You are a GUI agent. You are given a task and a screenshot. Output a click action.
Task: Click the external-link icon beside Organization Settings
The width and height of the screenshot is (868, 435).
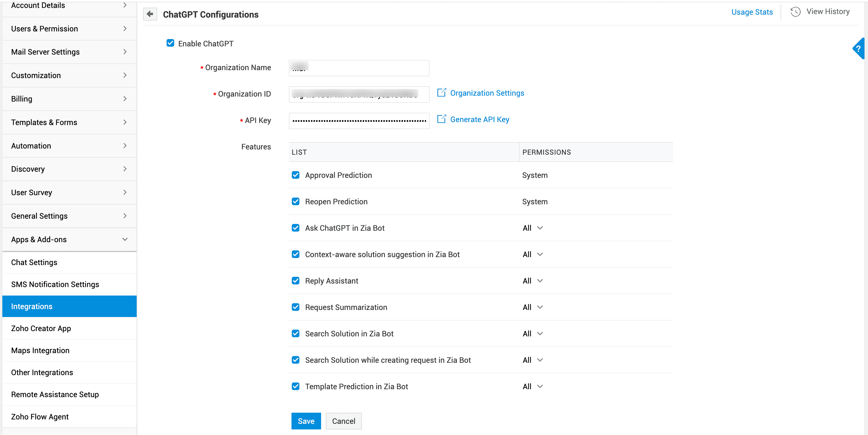click(x=441, y=93)
